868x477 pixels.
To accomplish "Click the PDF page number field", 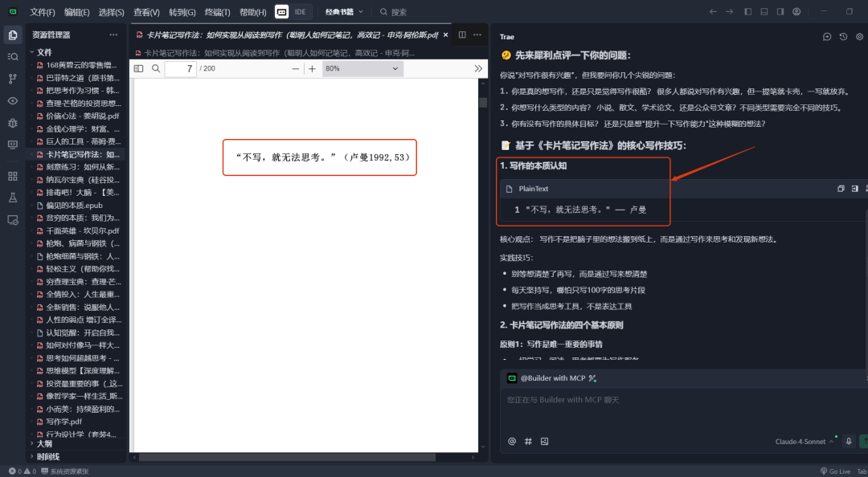I will [181, 68].
